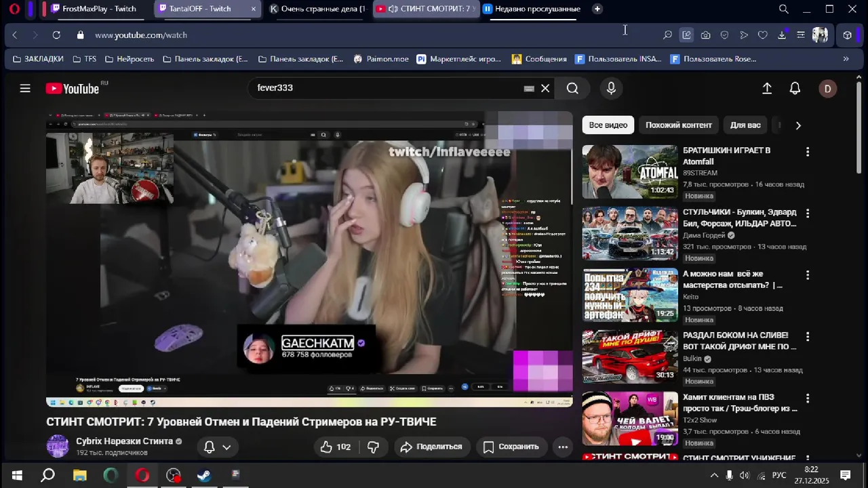868x488 pixels.
Task: Open БРАТИШКИН ИГРАЕТ В Atomfall thumbnail
Action: point(630,171)
